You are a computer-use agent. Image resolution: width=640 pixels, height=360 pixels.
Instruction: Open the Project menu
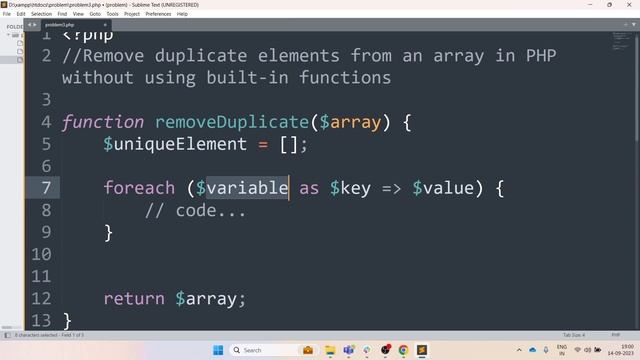coord(132,14)
